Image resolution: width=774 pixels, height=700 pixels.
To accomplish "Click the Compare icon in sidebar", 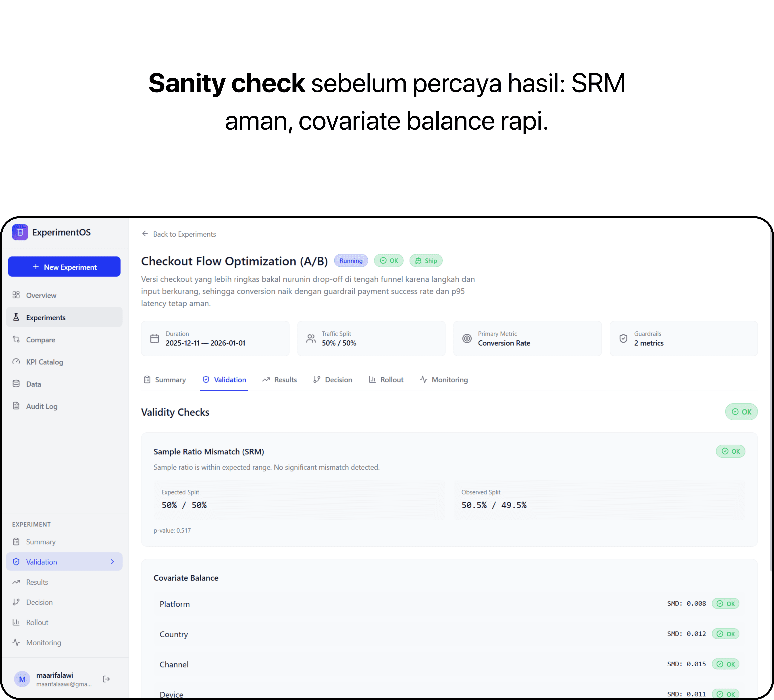I will pyautogui.click(x=16, y=340).
